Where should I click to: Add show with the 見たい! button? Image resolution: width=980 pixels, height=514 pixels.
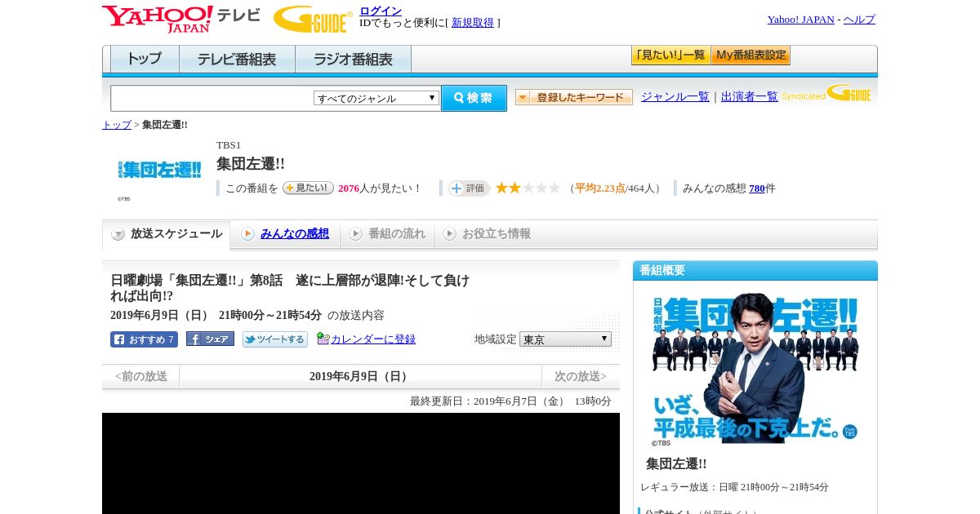tap(308, 188)
